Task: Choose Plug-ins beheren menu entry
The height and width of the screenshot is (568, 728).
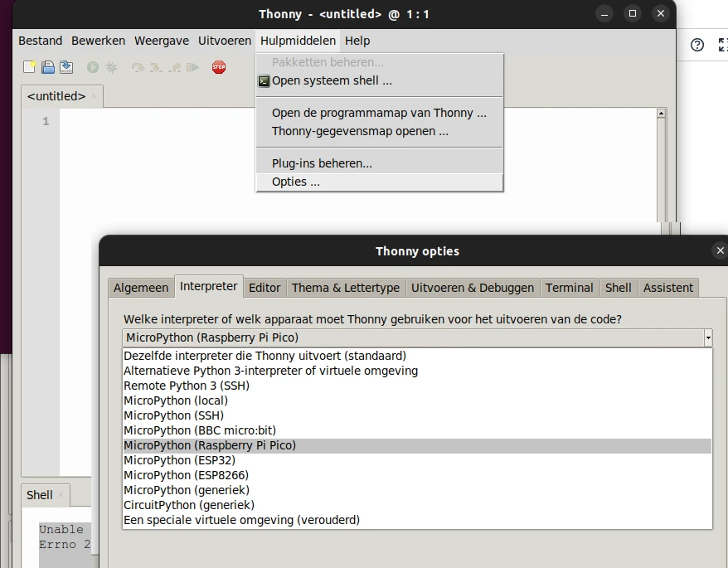Action: pyautogui.click(x=379, y=163)
